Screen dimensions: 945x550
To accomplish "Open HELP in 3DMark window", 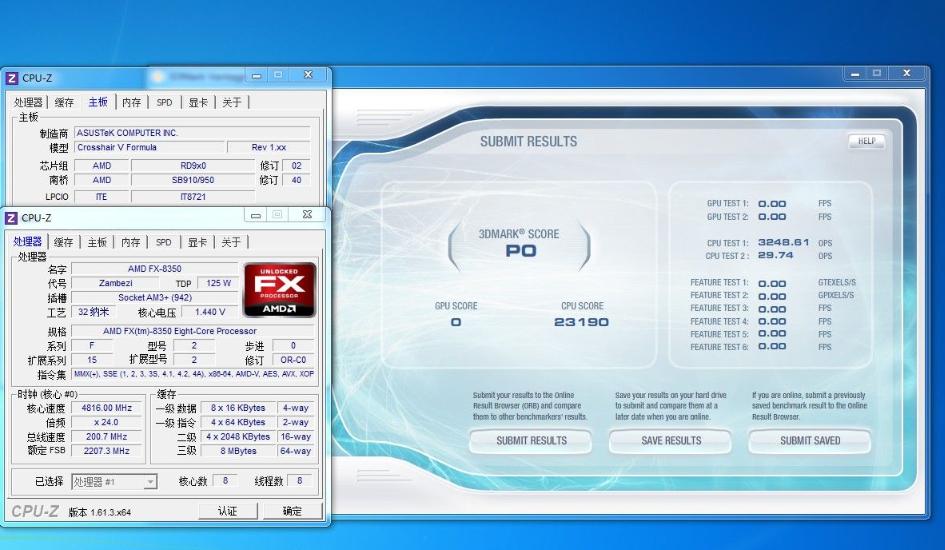I will pos(867,141).
